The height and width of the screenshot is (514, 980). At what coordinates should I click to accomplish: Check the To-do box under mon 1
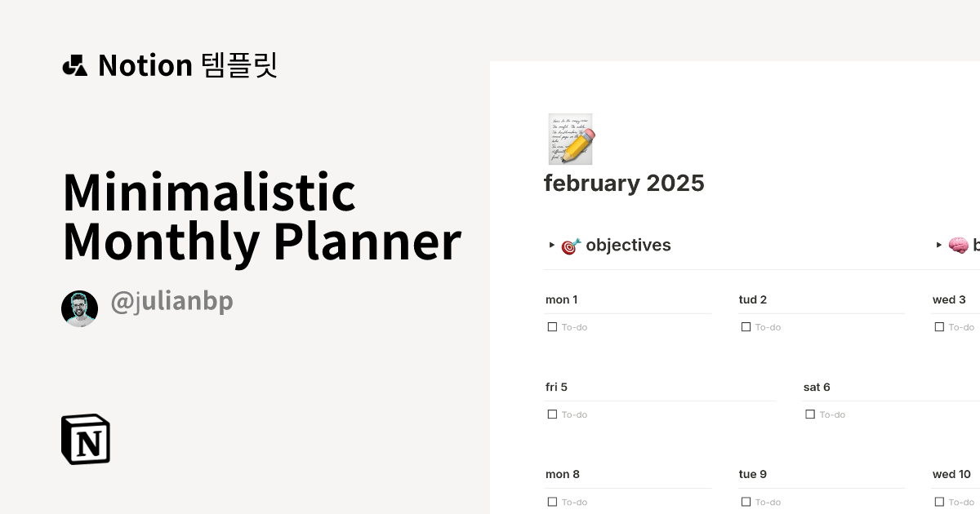552,326
